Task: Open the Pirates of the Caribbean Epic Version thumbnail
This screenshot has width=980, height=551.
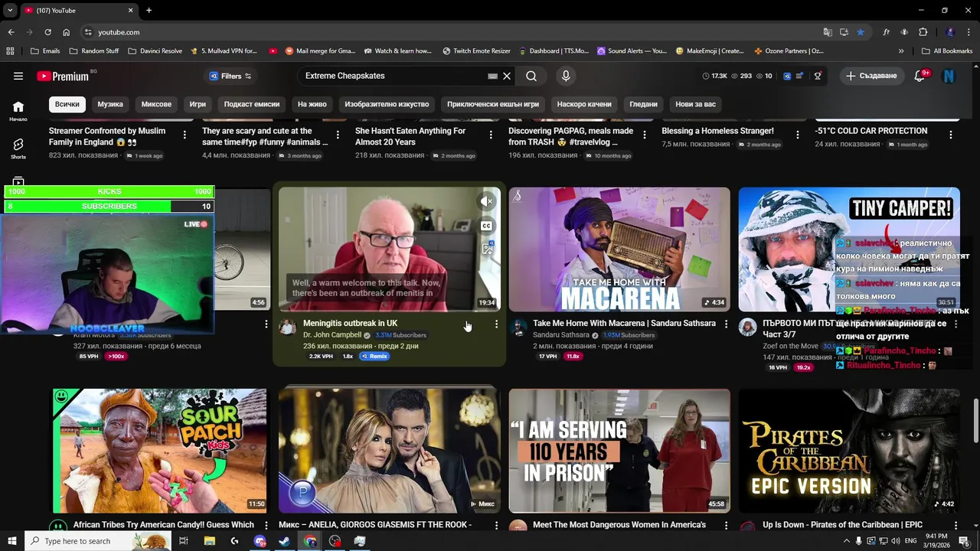Action: click(x=849, y=451)
